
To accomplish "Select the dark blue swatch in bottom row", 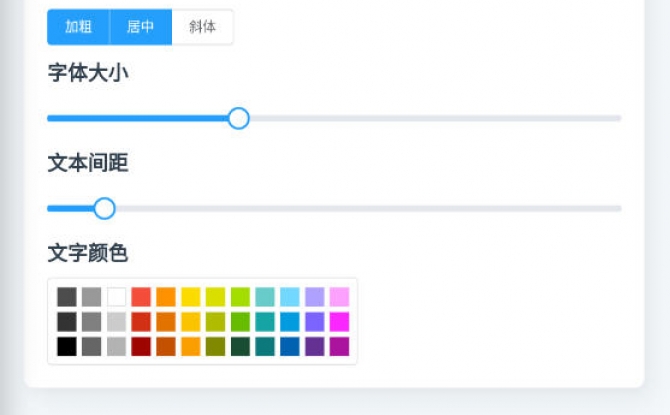I will pos(290,347).
